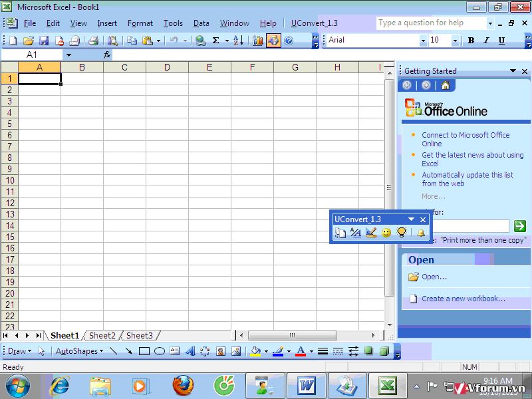Toggle Underline formatting

pos(501,41)
